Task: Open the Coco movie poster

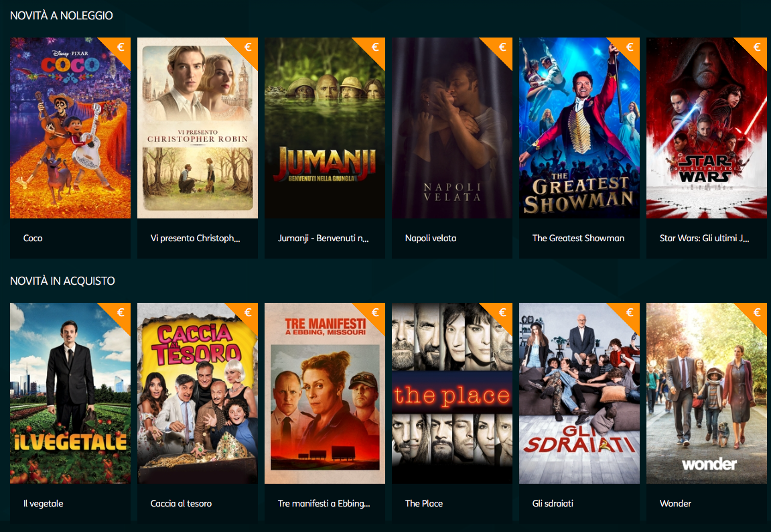Action: 70,128
